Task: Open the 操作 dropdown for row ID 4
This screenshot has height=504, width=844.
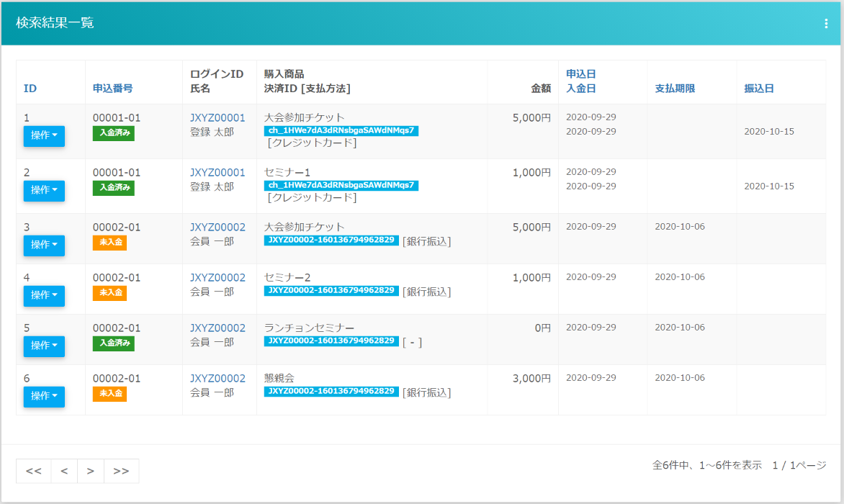Action: 44,296
